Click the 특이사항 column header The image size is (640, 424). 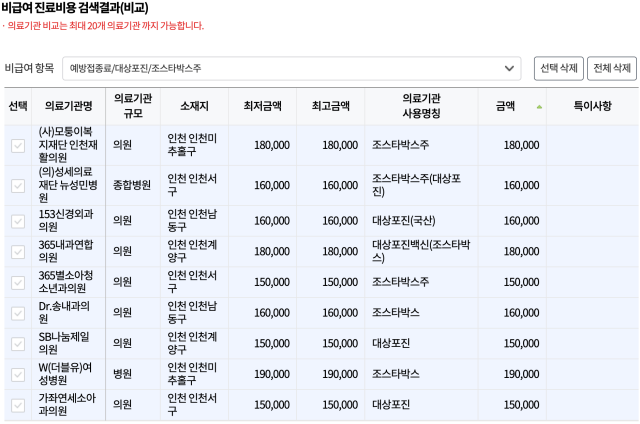(593, 106)
